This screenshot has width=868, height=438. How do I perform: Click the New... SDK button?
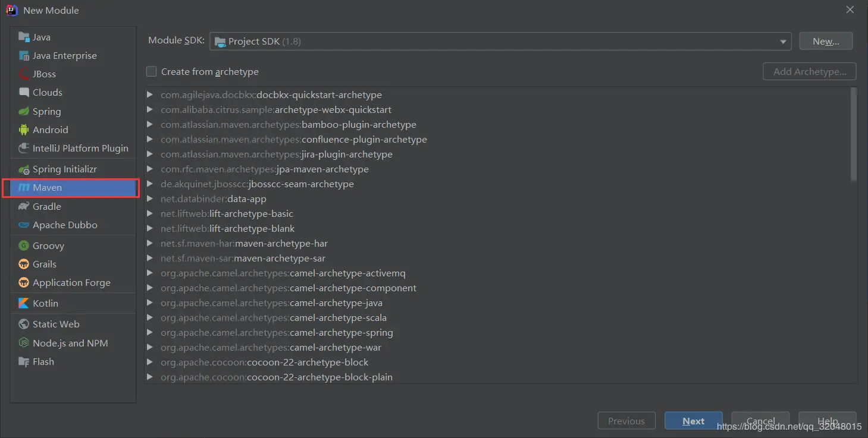click(x=826, y=41)
